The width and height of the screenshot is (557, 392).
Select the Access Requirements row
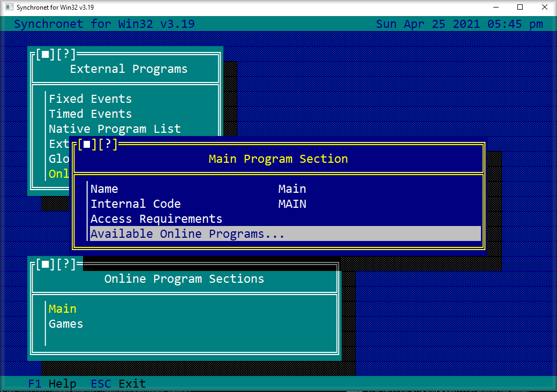[285, 218]
